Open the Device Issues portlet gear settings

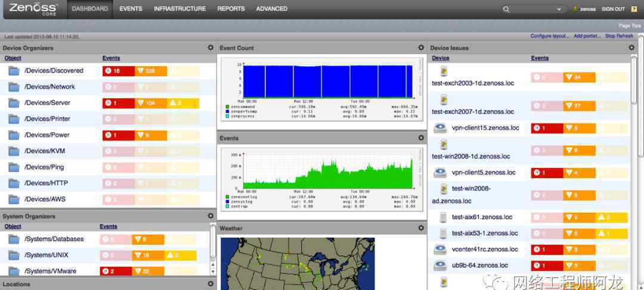(631, 48)
